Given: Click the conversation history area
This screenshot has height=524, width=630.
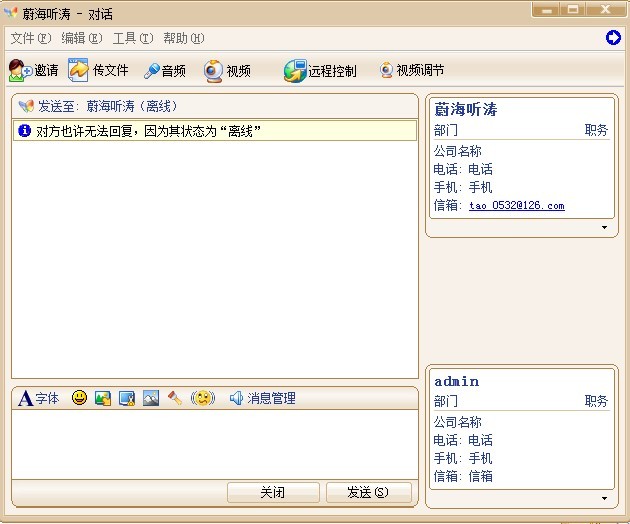Looking at the screenshot, I should coord(215,259).
